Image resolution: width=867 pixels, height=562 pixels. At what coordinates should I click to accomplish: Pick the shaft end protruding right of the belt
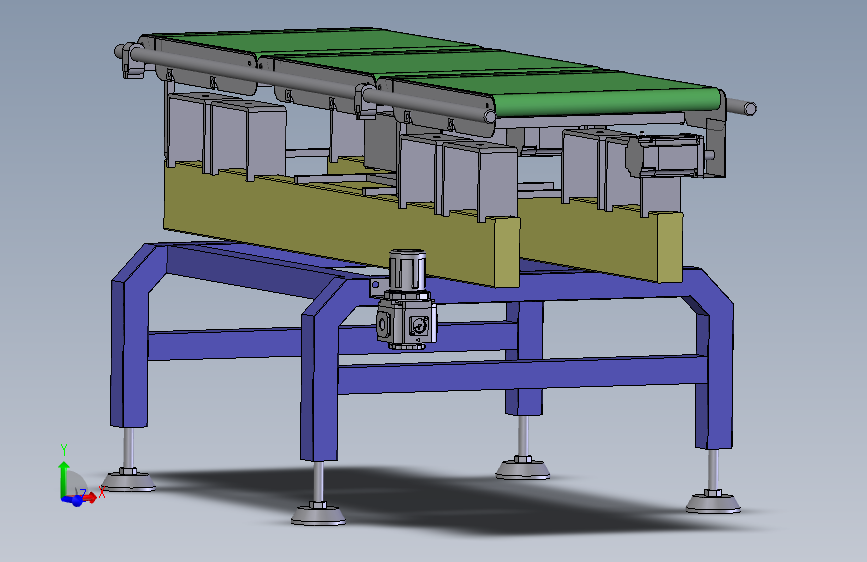click(x=741, y=106)
